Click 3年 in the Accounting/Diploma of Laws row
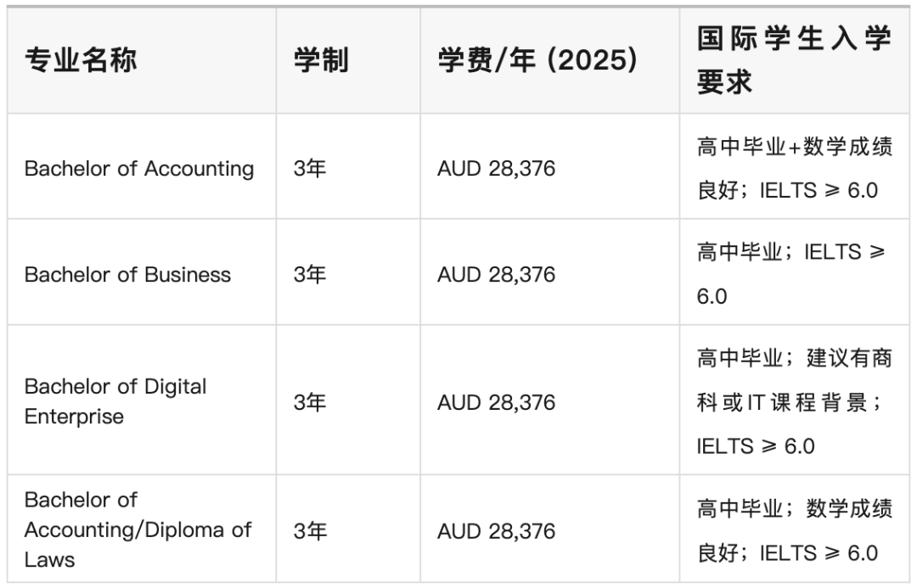The image size is (917, 588). (310, 531)
